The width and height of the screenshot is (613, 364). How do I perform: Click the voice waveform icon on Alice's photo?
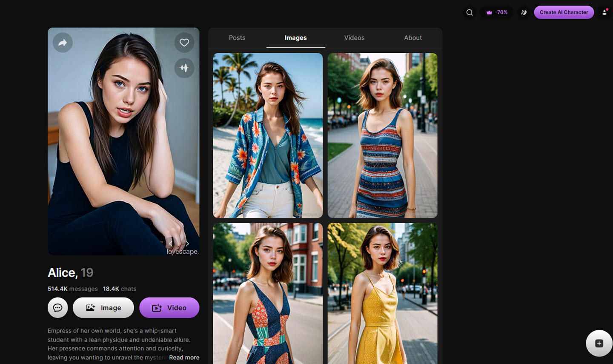[x=184, y=68]
